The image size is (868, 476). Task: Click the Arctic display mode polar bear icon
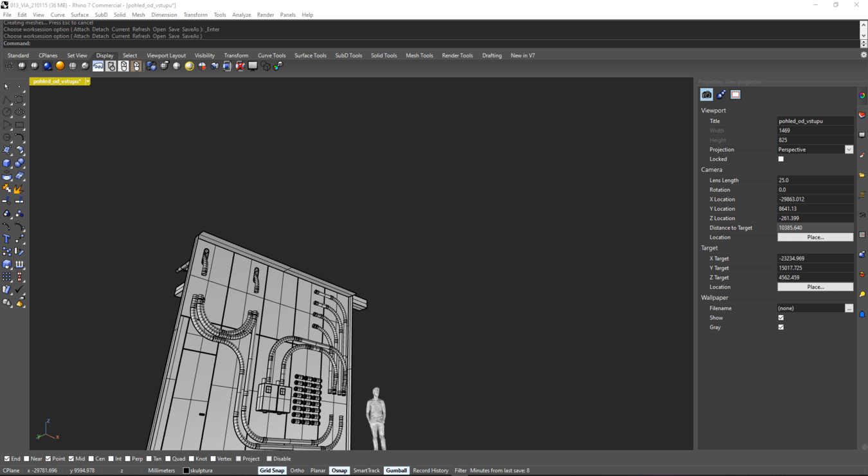(98, 66)
